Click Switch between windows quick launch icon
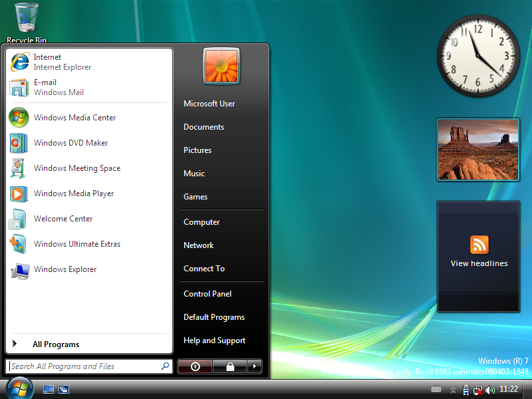 63,389
